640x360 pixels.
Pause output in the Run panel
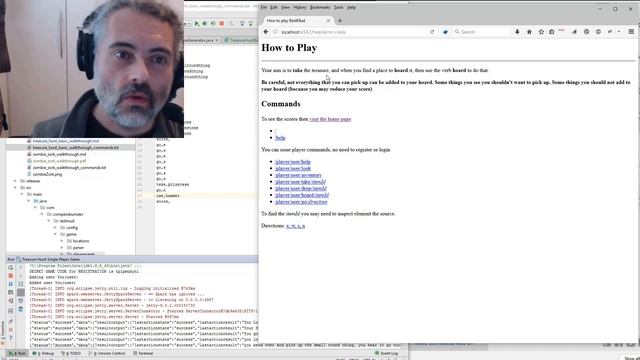click(x=11, y=284)
